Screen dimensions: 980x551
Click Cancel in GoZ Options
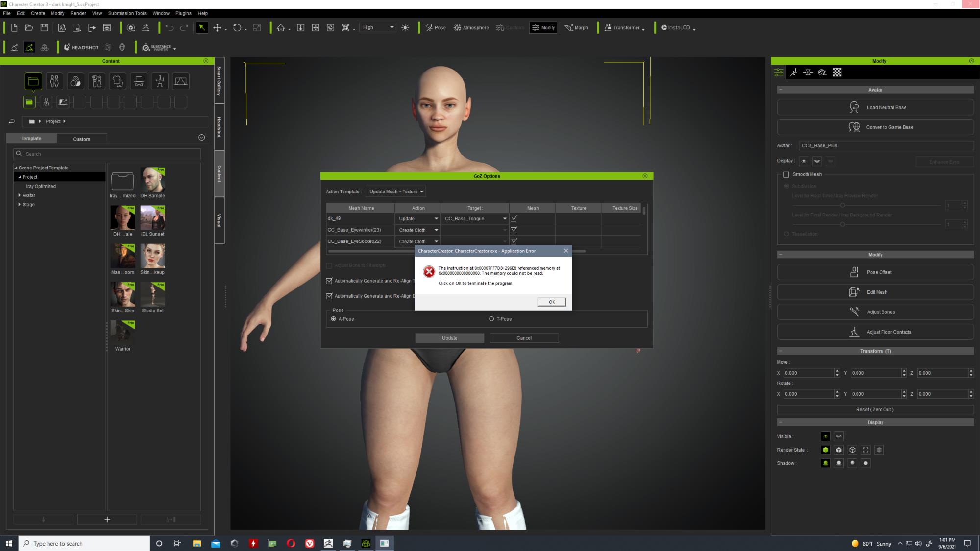524,338
